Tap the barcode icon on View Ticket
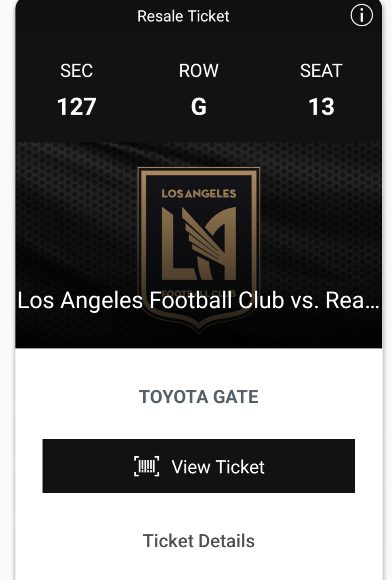 [147, 466]
